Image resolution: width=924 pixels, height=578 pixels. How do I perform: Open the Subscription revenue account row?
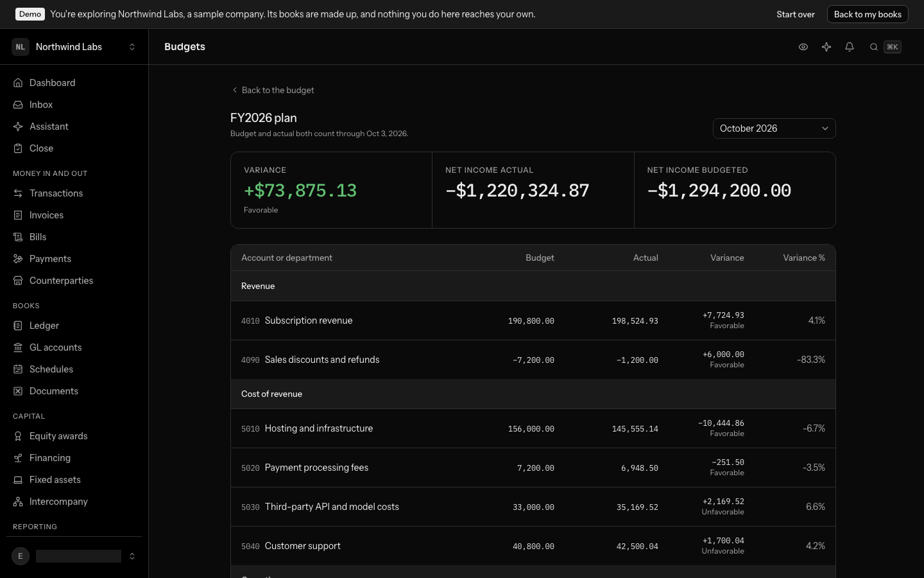(533, 320)
